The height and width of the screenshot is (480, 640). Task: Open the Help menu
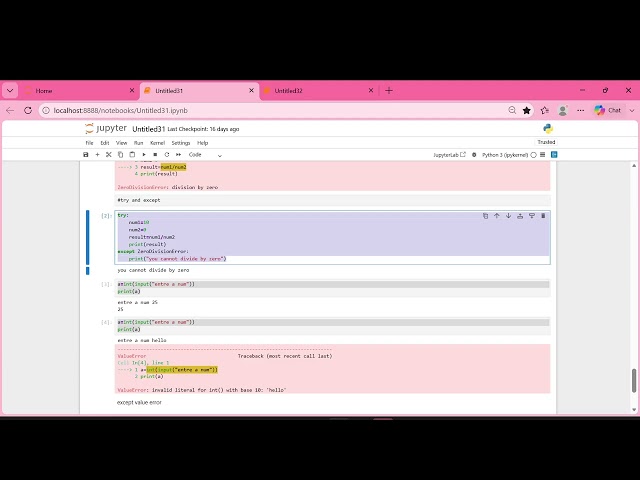[x=202, y=143]
